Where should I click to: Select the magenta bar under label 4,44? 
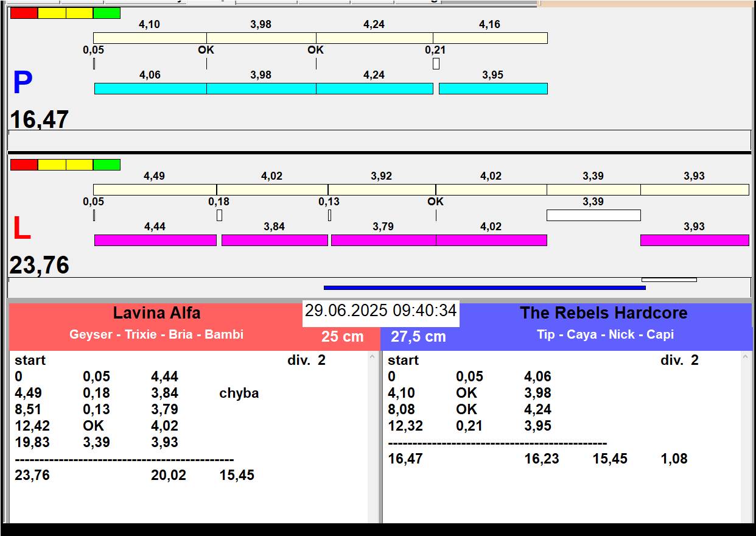point(155,241)
